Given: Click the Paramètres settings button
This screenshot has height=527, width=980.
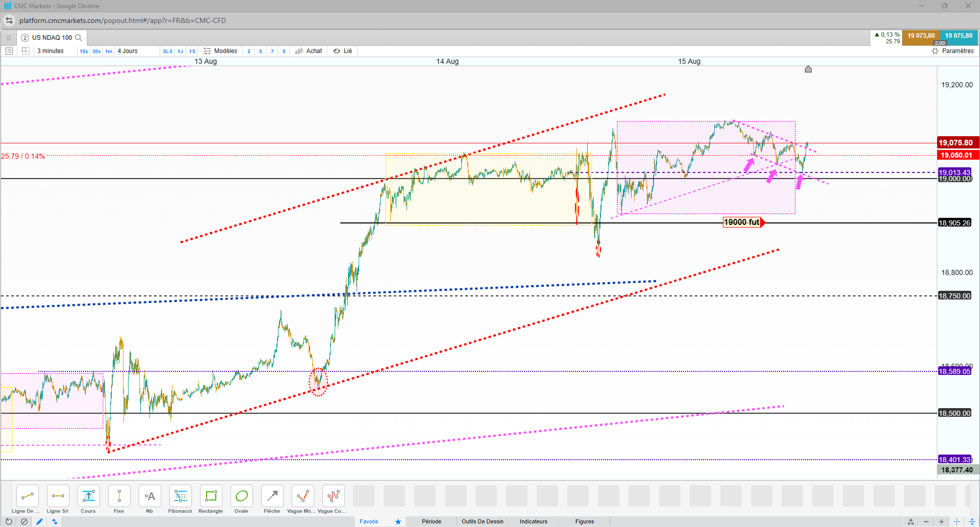Looking at the screenshot, I should coord(952,51).
